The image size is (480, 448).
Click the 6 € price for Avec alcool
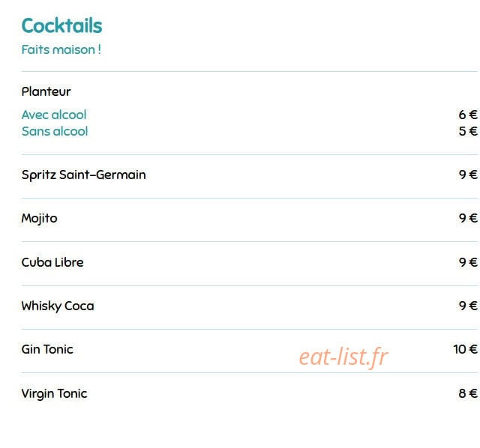[468, 115]
